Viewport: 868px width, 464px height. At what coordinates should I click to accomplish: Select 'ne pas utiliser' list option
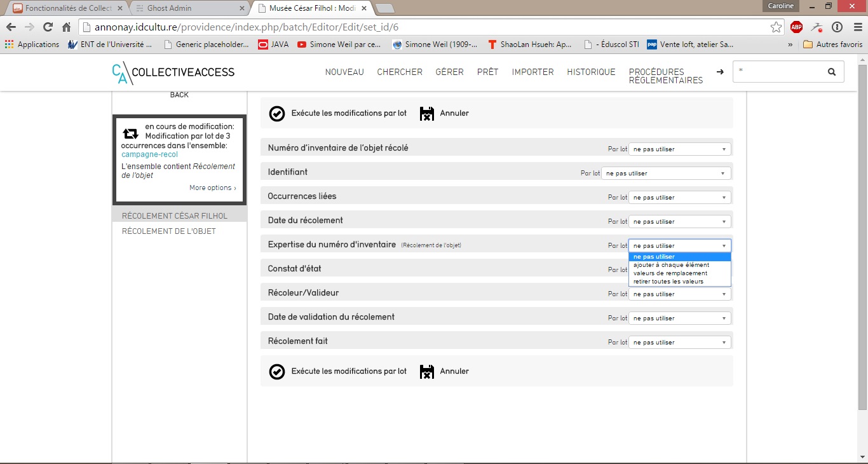[x=680, y=257]
